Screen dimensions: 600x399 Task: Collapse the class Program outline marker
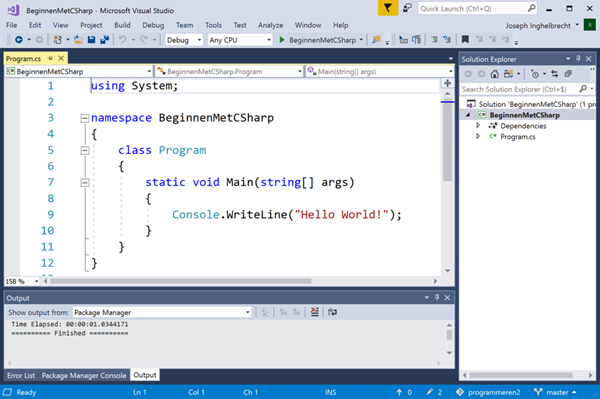coord(85,150)
